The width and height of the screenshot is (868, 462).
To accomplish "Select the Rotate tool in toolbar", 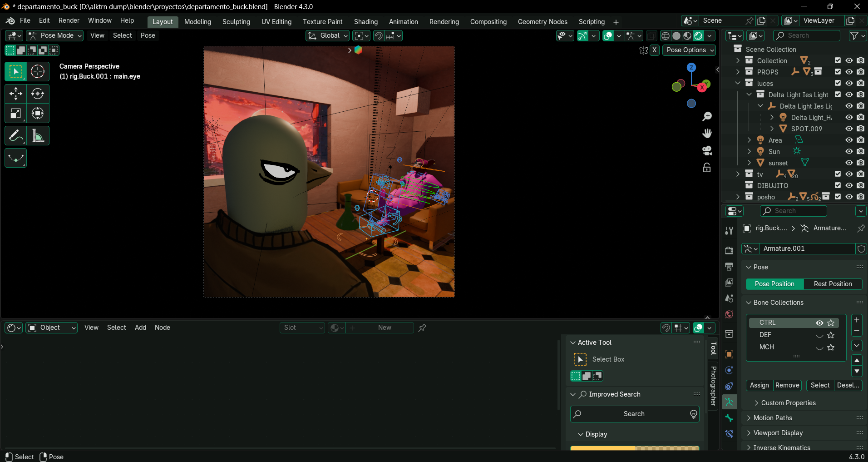I will [38, 94].
